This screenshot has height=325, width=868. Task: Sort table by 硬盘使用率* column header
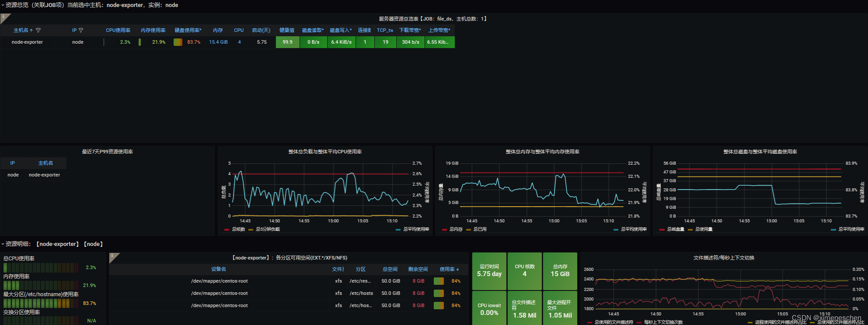pyautogui.click(x=188, y=31)
